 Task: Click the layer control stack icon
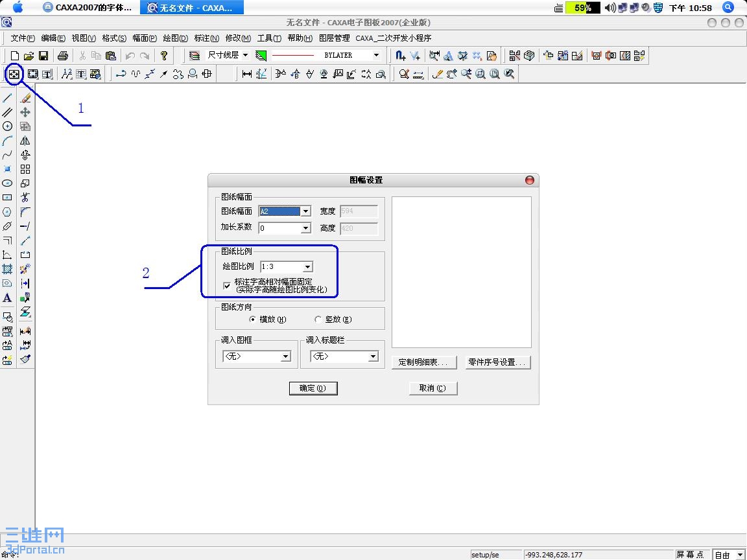point(195,56)
